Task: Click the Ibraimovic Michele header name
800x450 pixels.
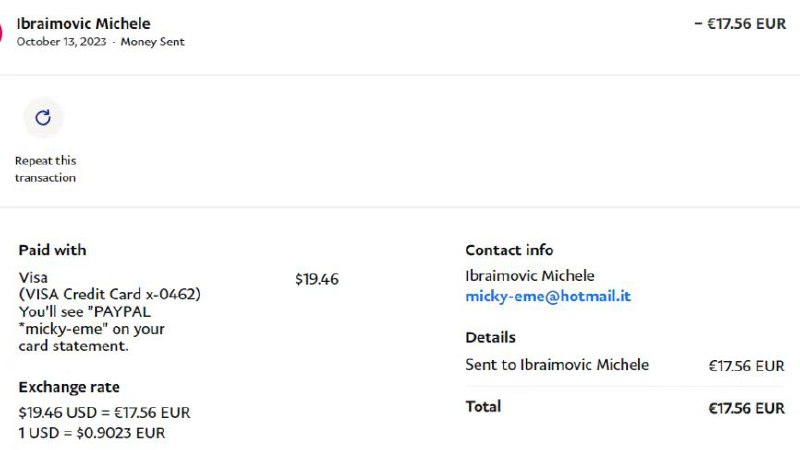Action: 84,24
